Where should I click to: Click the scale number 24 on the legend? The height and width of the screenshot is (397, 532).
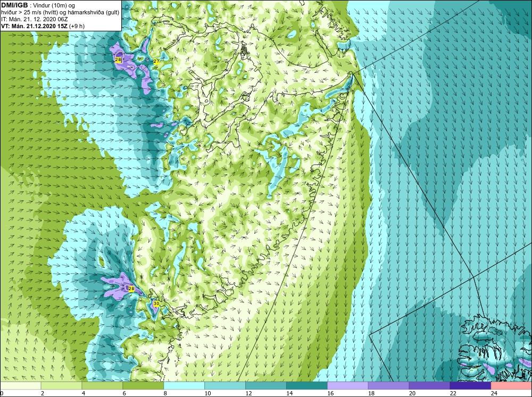coord(494,393)
